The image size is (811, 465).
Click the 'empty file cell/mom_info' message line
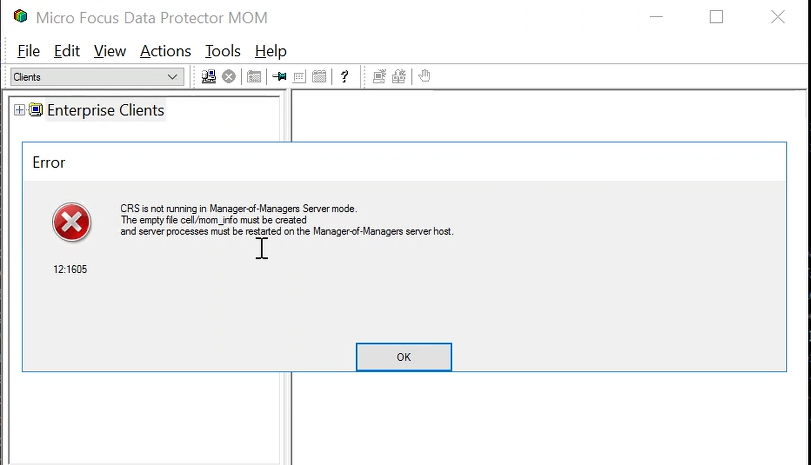[214, 220]
